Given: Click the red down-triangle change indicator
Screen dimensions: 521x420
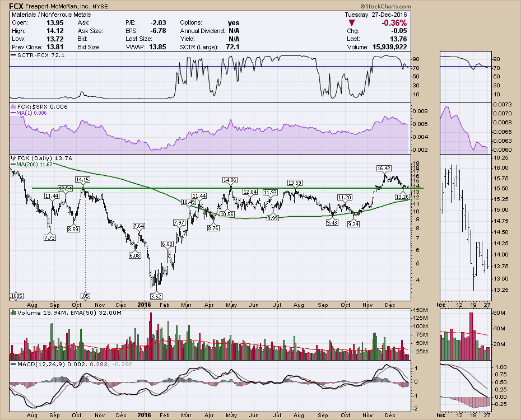Looking at the screenshot, I should [352, 22].
